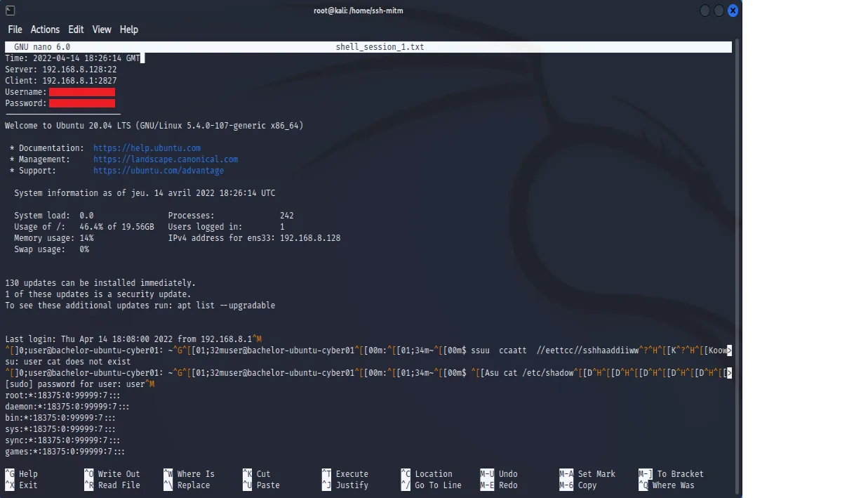This screenshot has height=498, width=868.
Task: Minimize the terminal window
Action: 705,11
